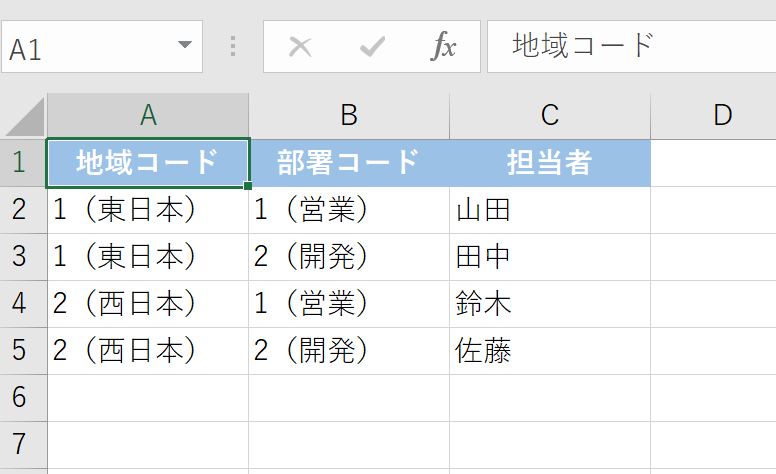The height and width of the screenshot is (474, 776).
Task: Click cell B3 with 2（開発）
Action: 349,257
